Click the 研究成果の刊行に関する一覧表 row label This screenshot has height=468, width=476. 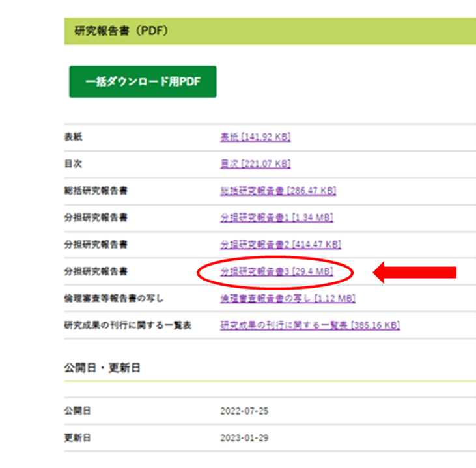pos(127,325)
